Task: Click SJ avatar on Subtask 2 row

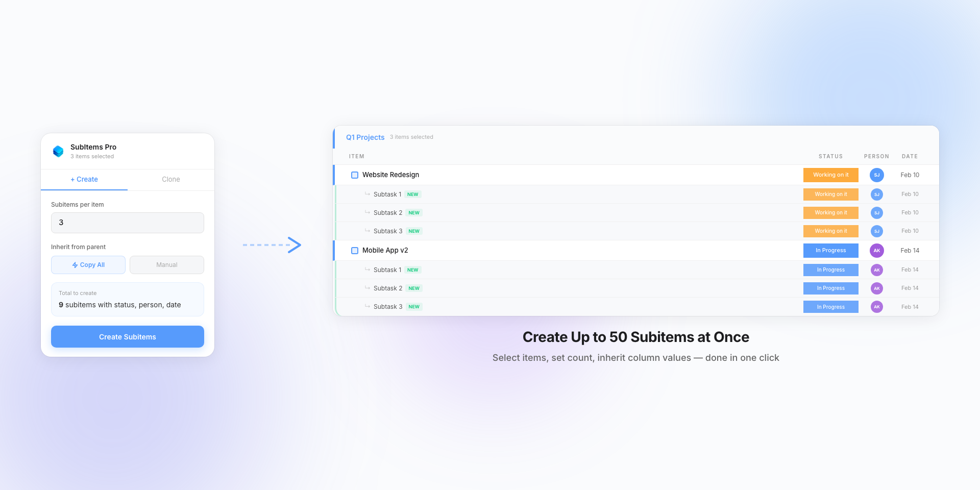Action: (877, 212)
